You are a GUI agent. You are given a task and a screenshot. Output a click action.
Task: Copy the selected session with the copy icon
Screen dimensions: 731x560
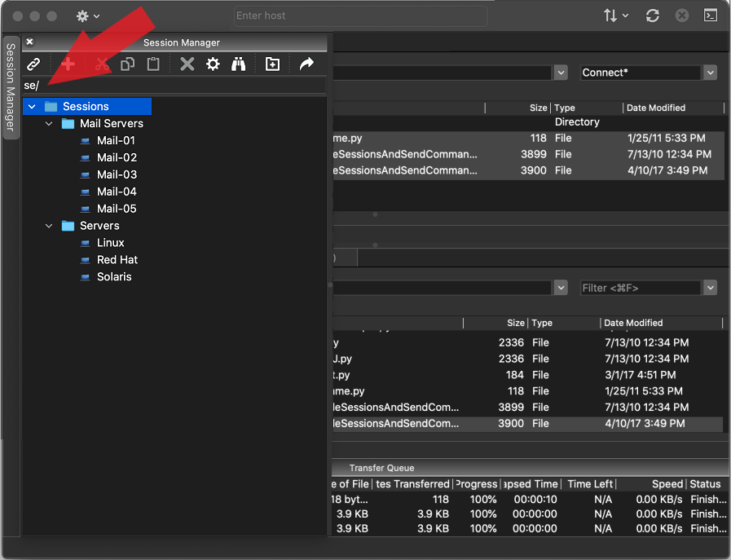tap(126, 64)
